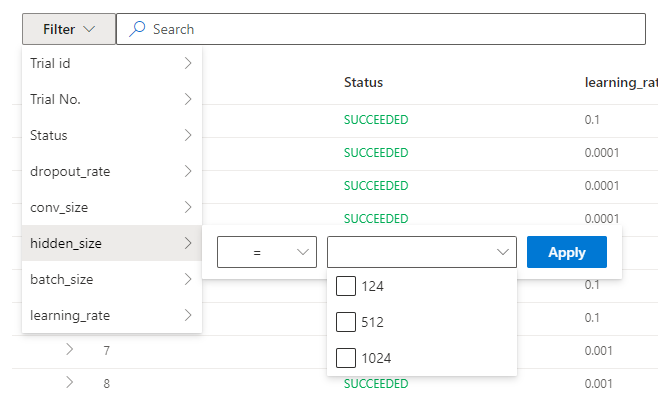Viewport: 658px width, 393px height.
Task: Click the Trial No. 8 cell
Action: coord(107,383)
